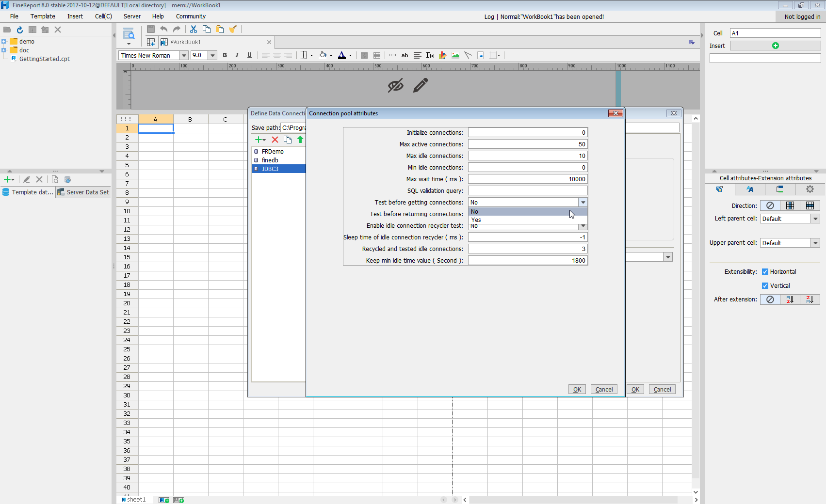Click the font color A swatch

tap(341, 55)
